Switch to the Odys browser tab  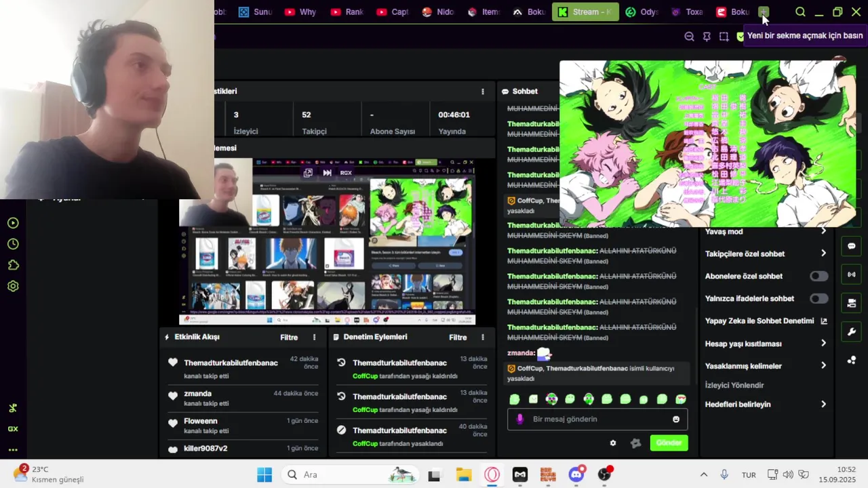[642, 12]
